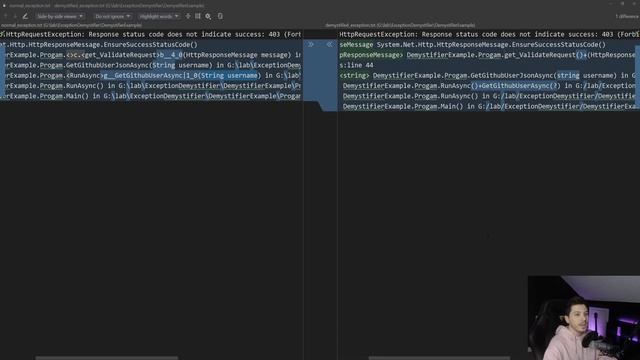Viewport: 640px width, 360px height.
Task: Click right pane RunAsync()+GetGithubUserAsync line
Action: tap(489, 86)
